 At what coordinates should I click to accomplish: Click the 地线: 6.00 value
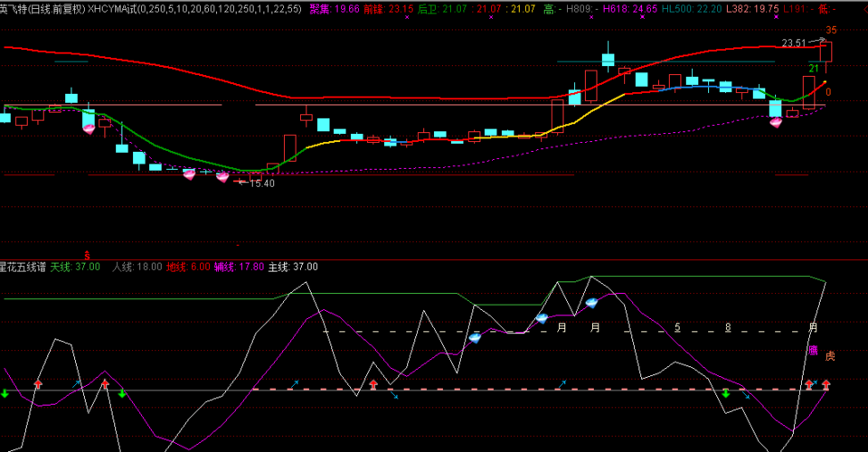tap(188, 268)
